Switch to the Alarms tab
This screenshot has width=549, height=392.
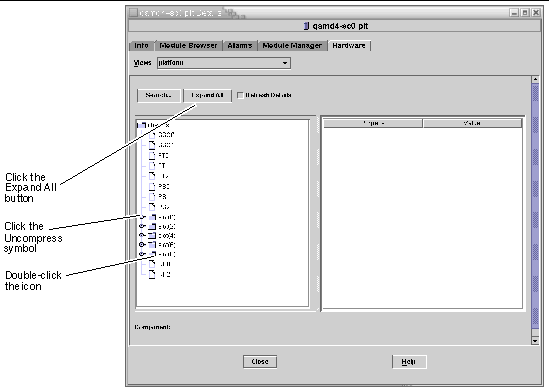pyautogui.click(x=240, y=46)
